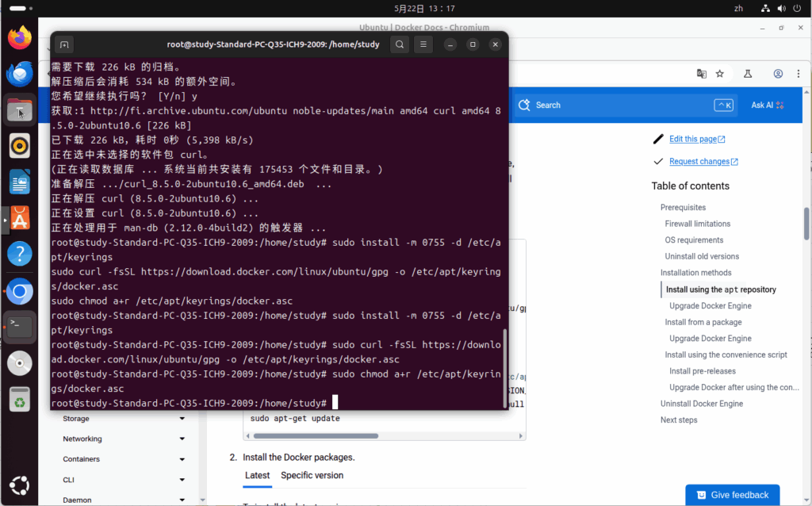Jump to Prerequisites in table of contents
812x506 pixels.
(683, 207)
